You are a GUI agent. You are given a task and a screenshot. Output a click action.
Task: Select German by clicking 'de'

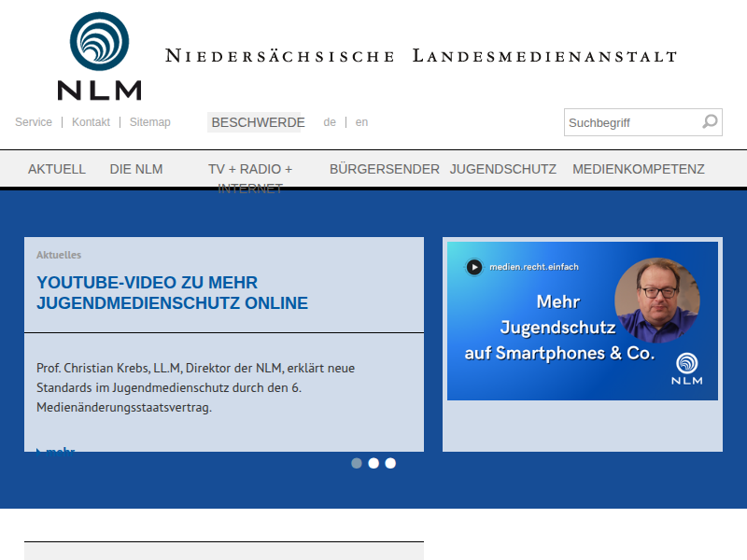(x=330, y=122)
